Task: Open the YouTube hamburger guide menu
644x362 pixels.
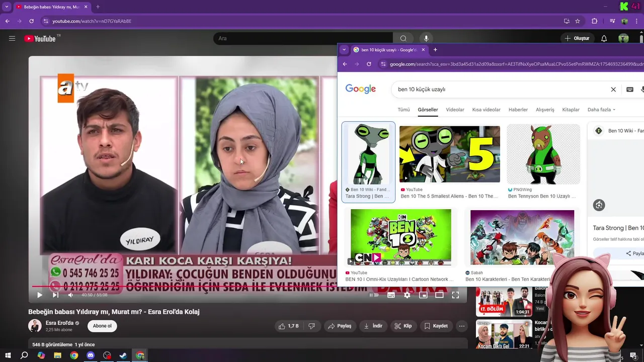Action: click(x=12, y=38)
